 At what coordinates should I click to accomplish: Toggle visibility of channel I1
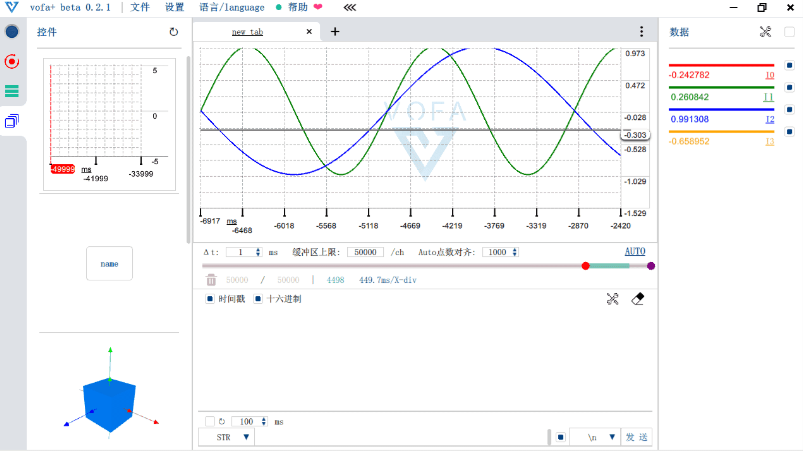pos(789,87)
